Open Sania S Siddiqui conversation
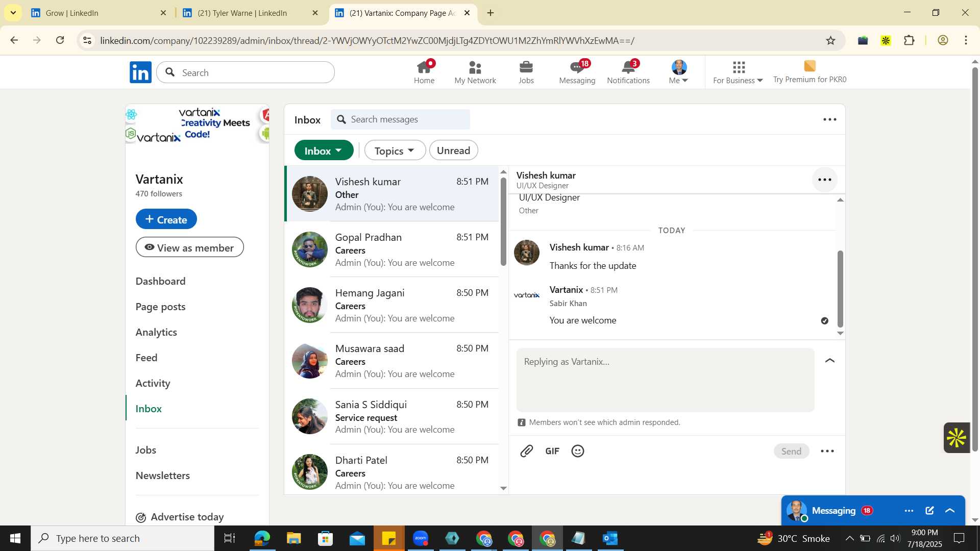Viewport: 980px width, 551px height. [x=392, y=416]
